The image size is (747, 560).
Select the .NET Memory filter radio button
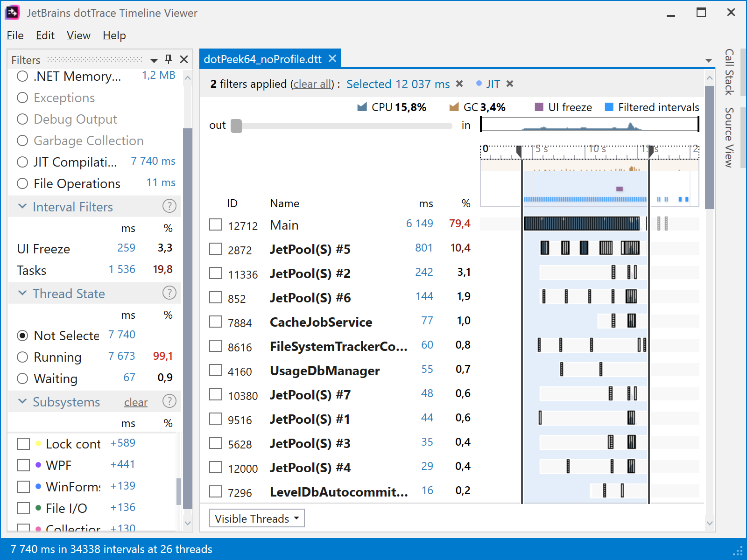[x=22, y=76]
